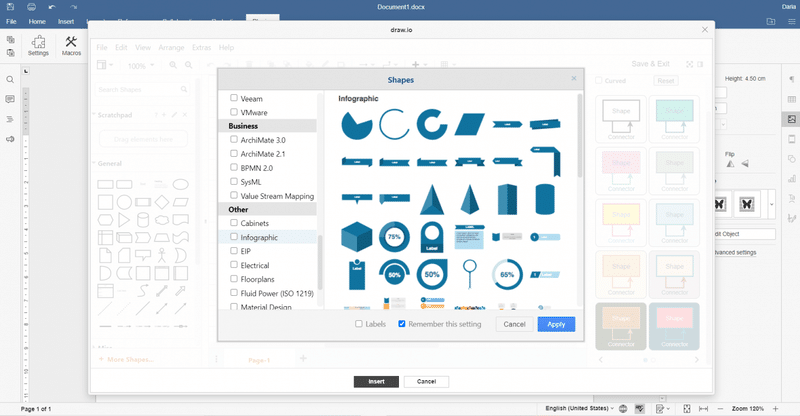Open the track changes status dropdown

point(662,408)
